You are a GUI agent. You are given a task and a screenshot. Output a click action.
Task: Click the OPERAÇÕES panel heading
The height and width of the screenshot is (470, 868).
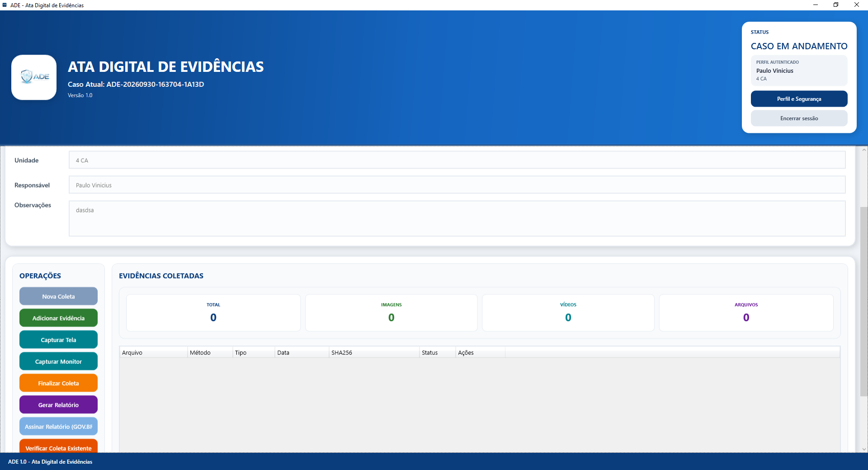(40, 276)
